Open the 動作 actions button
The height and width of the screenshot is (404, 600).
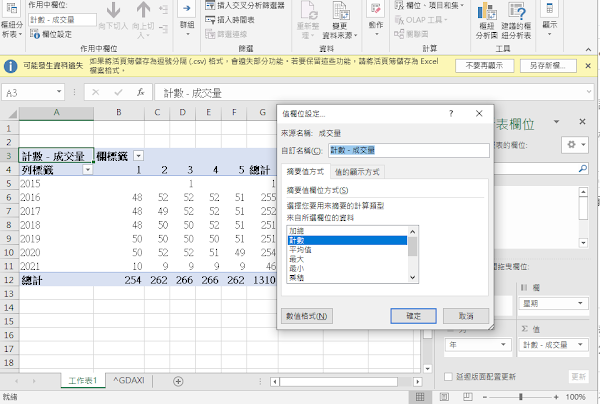375,19
